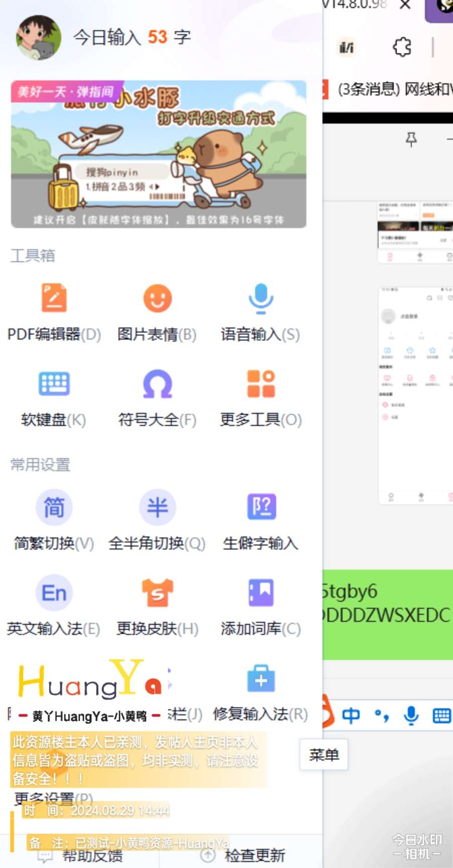
Task: Open 更多工具 more tools
Action: click(261, 398)
